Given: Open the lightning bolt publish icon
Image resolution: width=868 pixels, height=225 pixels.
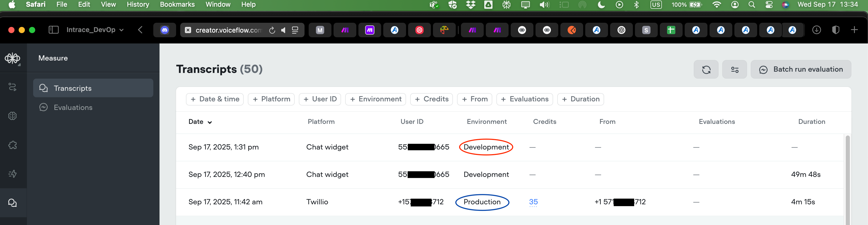Looking at the screenshot, I should pyautogui.click(x=12, y=174).
